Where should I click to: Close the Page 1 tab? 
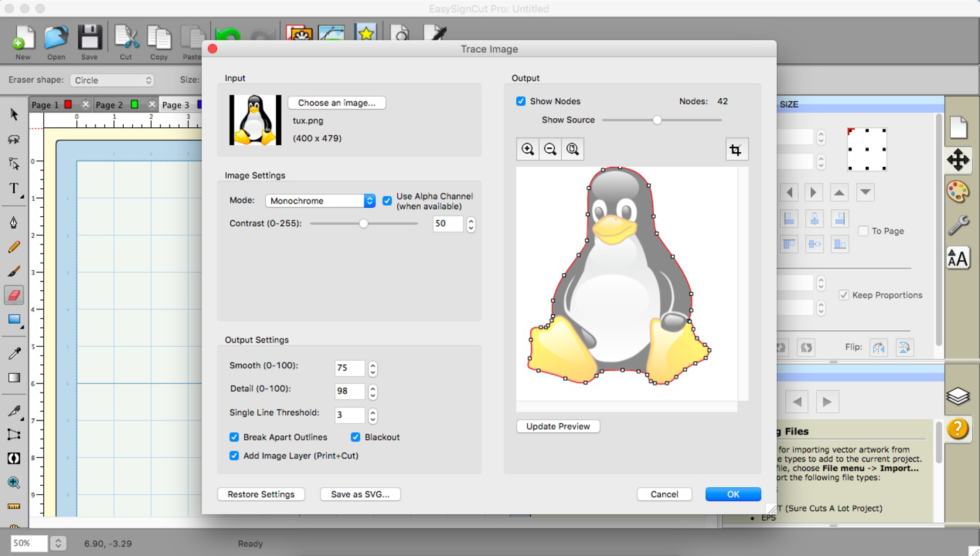click(86, 104)
